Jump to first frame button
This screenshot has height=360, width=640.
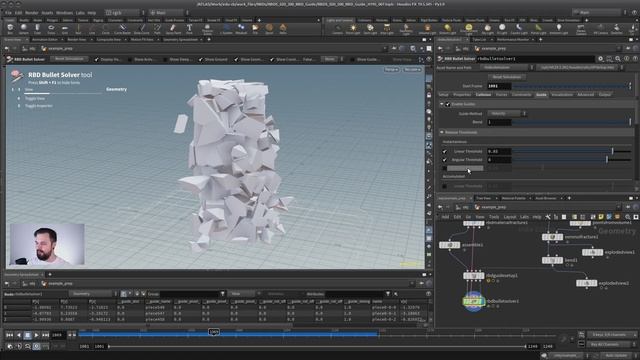coord(9,335)
